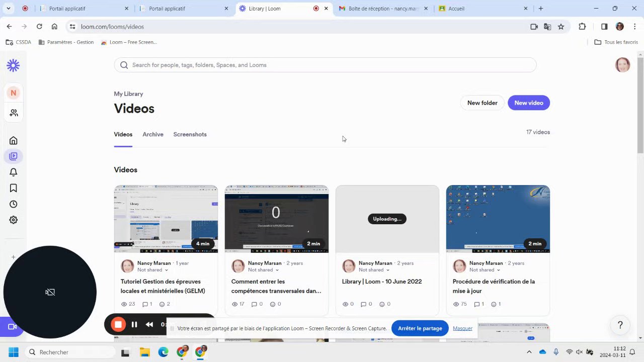
Task: Click the Loom logo in sidebar
Action: pyautogui.click(x=13, y=65)
